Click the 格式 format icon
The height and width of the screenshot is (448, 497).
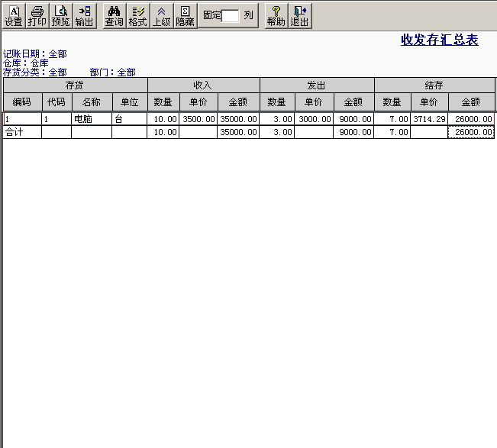(x=138, y=16)
